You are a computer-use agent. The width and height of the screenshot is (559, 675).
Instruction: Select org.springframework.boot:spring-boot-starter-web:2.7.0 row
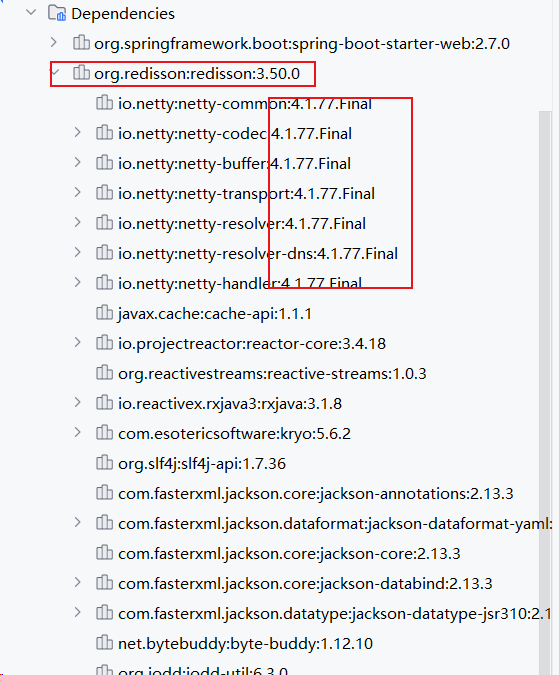click(x=302, y=44)
